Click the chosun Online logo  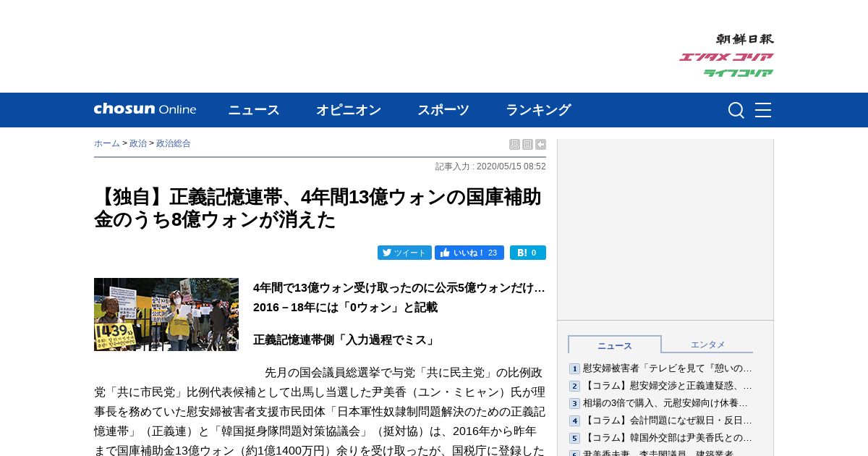pos(145,109)
